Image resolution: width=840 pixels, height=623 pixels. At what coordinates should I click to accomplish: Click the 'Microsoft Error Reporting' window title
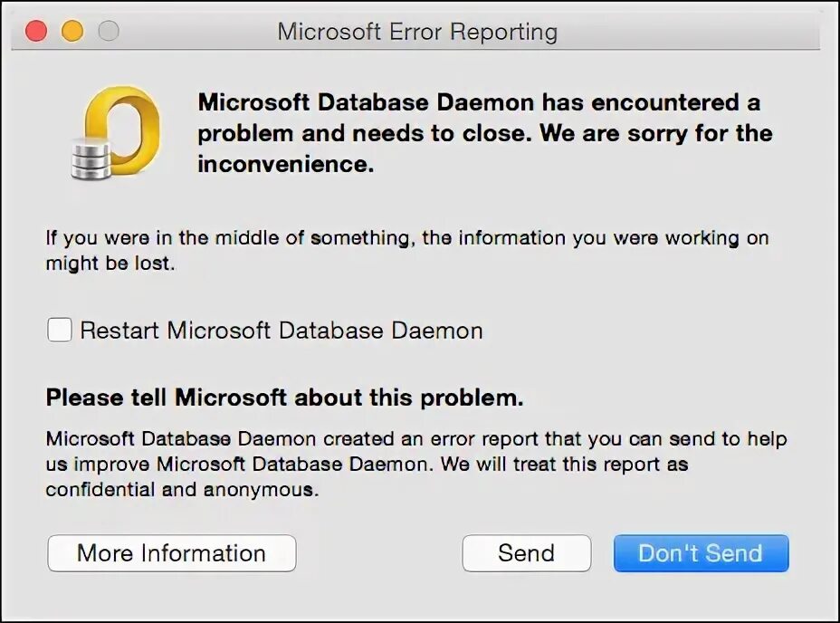click(x=417, y=32)
